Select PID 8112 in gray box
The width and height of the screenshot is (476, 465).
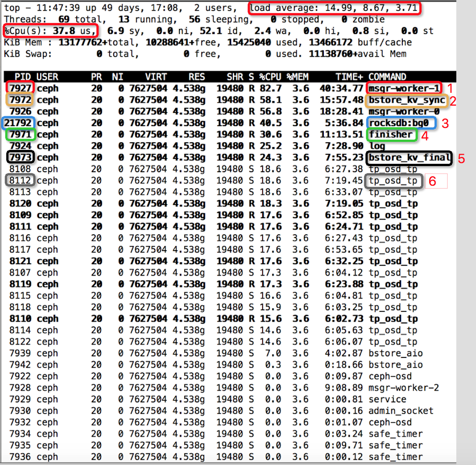(x=20, y=180)
